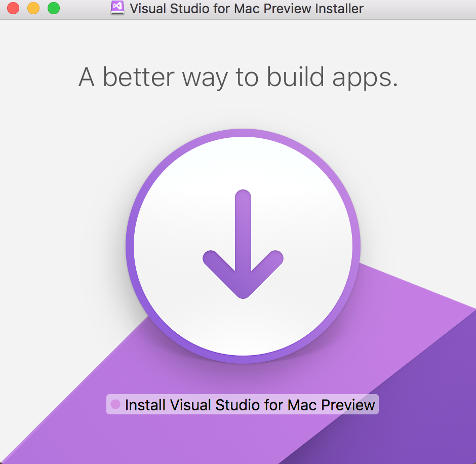Minimize the installer with yellow button

[x=33, y=8]
